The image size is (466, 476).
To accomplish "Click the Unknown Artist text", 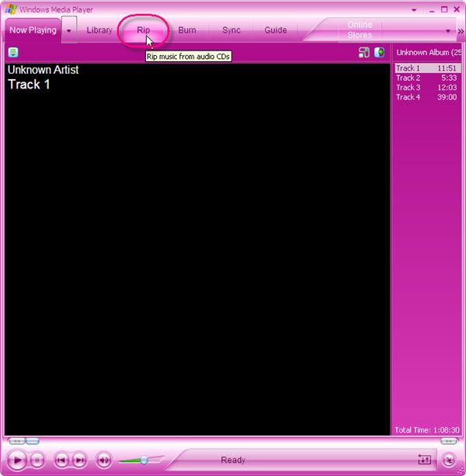I will pyautogui.click(x=43, y=70).
